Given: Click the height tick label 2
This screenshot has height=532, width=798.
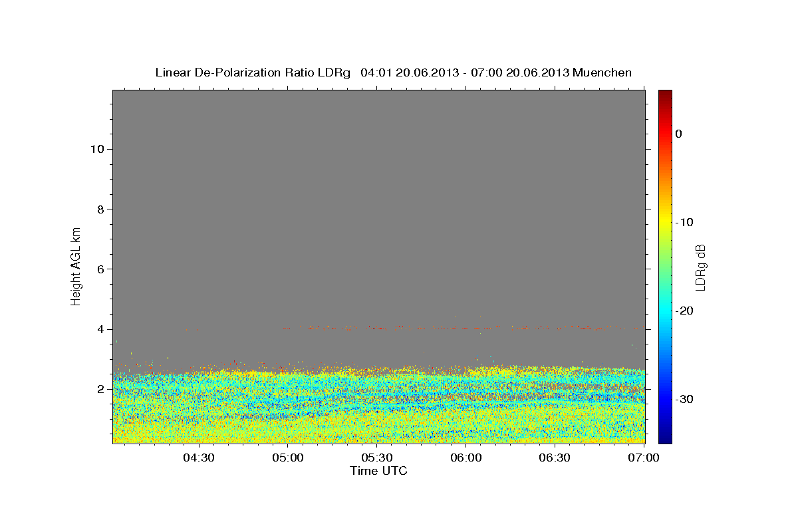Looking at the screenshot, I should click(x=99, y=389).
